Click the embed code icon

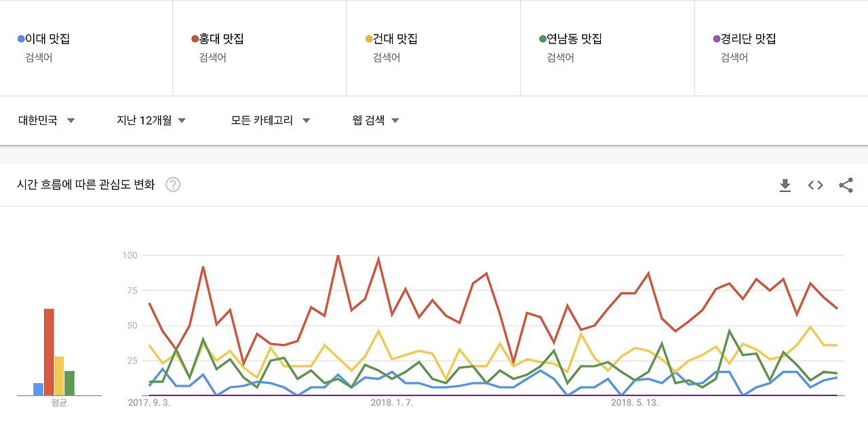click(x=815, y=184)
